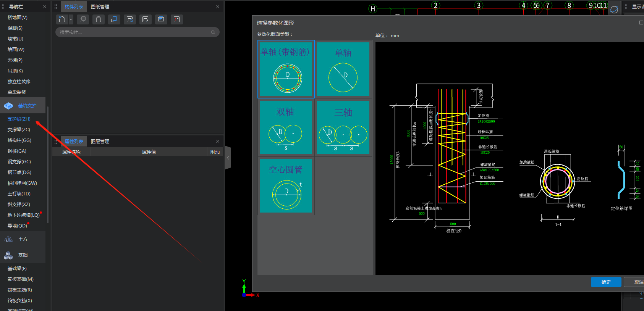This screenshot has height=311, width=644.
Task: Switch to 图层管理 tab
Action: (100, 141)
